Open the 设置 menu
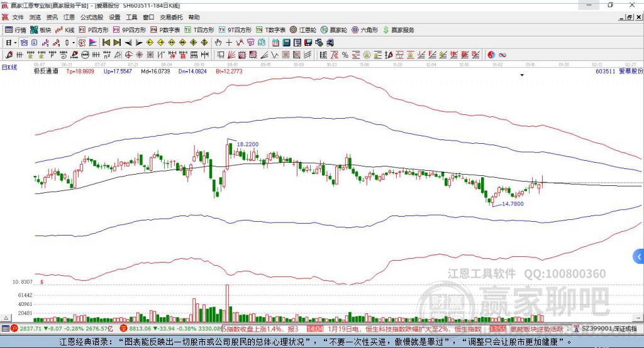 [114, 17]
